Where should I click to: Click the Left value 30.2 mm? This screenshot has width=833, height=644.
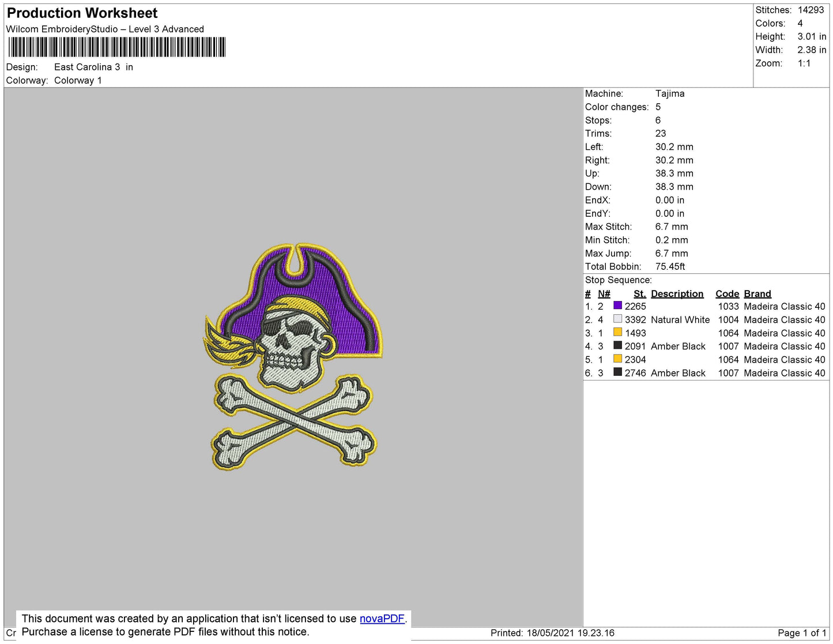click(674, 146)
